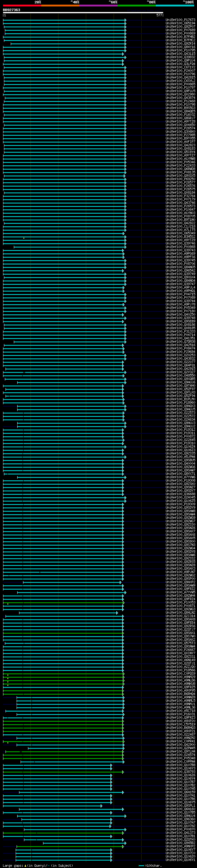Screen dimensions: 197x868
Task: Open hit UniRef100_P00869
Action: (180, 33)
